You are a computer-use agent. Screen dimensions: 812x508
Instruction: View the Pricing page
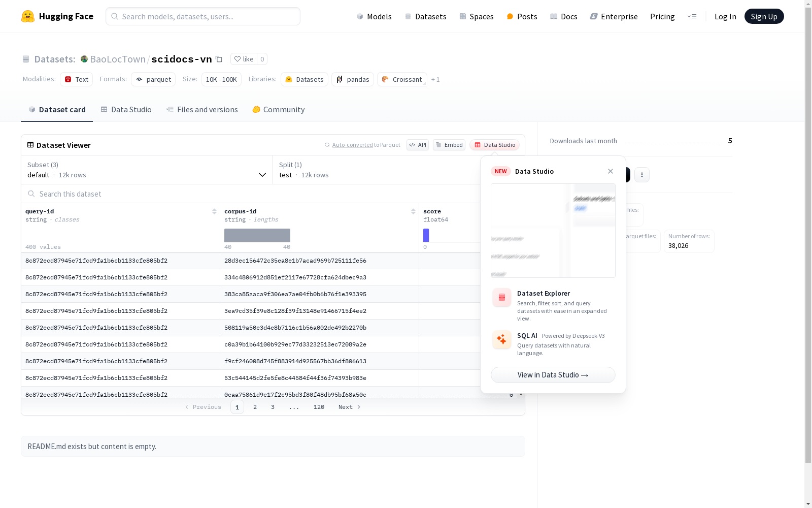tap(662, 16)
